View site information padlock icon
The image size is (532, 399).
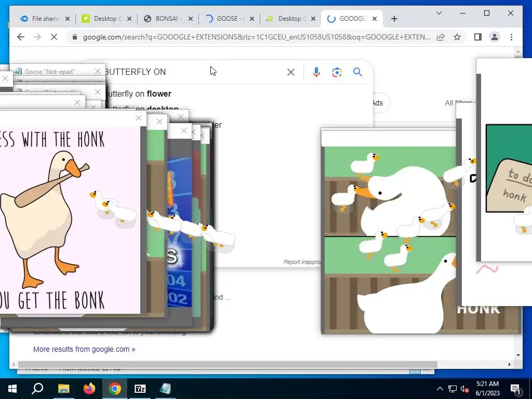75,37
